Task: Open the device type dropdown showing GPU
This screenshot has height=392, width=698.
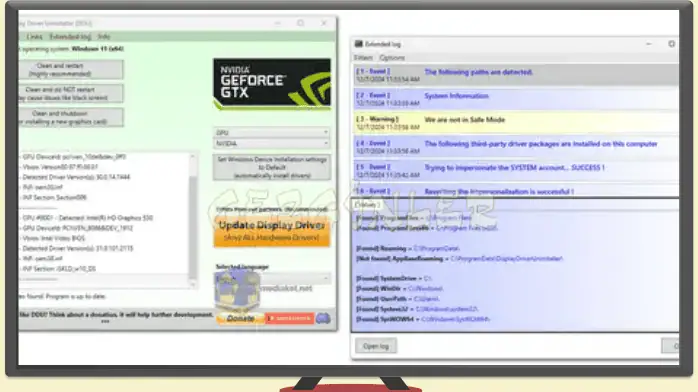Action: (x=272, y=133)
